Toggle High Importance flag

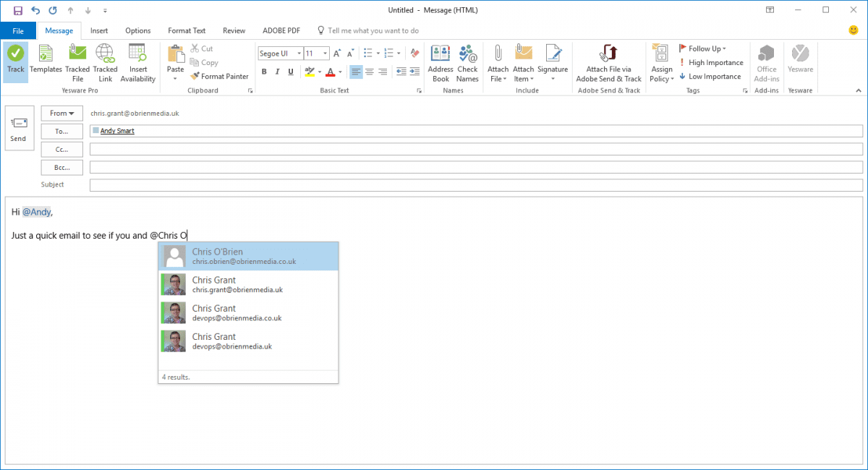(710, 62)
